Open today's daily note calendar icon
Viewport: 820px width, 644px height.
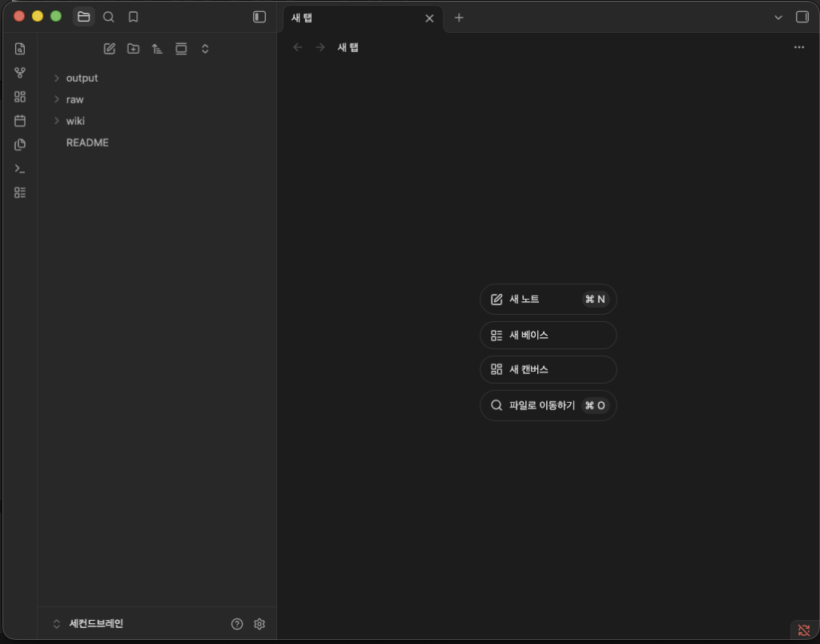20,121
